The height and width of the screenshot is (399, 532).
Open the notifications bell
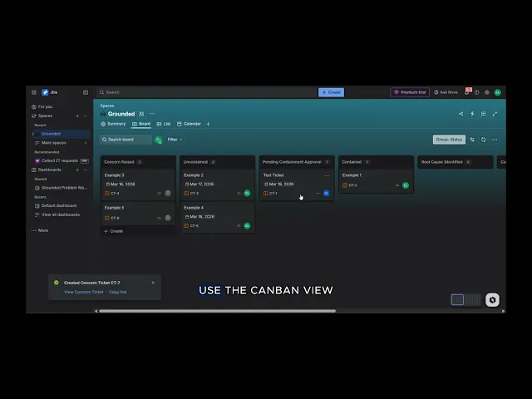pyautogui.click(x=467, y=92)
